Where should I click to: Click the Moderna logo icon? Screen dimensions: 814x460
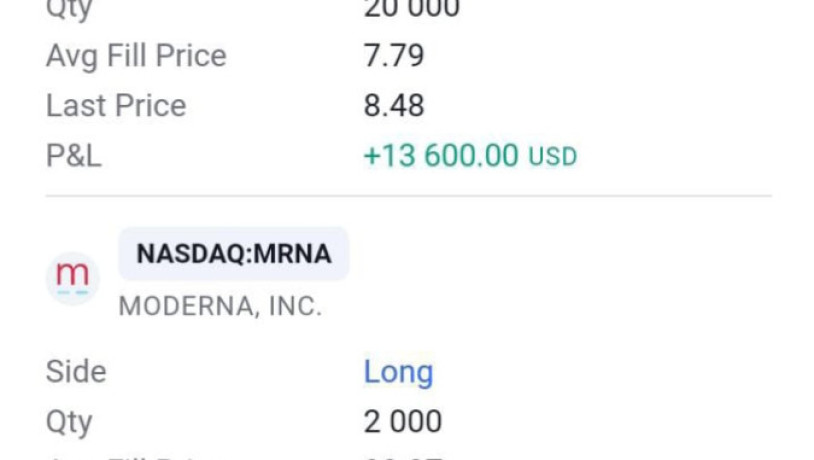(x=72, y=277)
